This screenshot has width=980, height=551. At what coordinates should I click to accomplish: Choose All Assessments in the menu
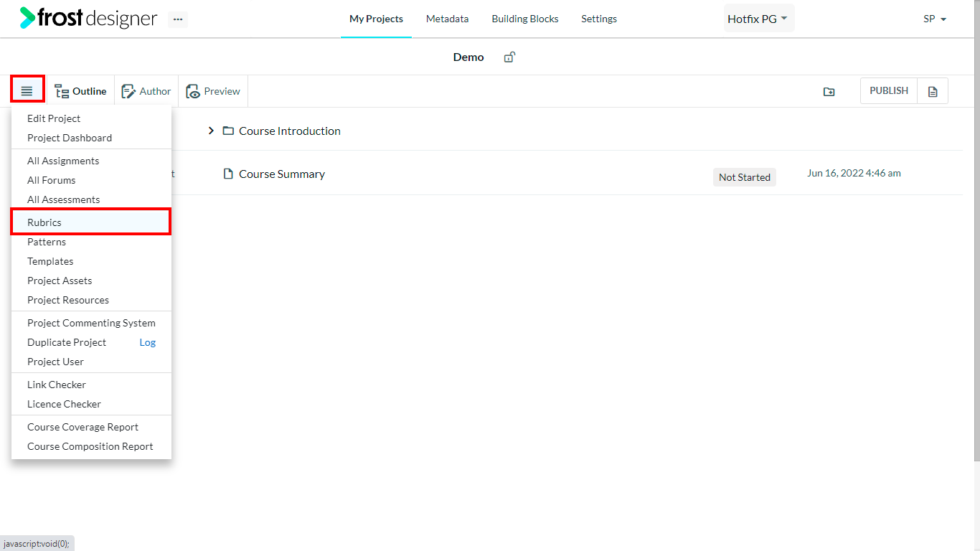91,199
